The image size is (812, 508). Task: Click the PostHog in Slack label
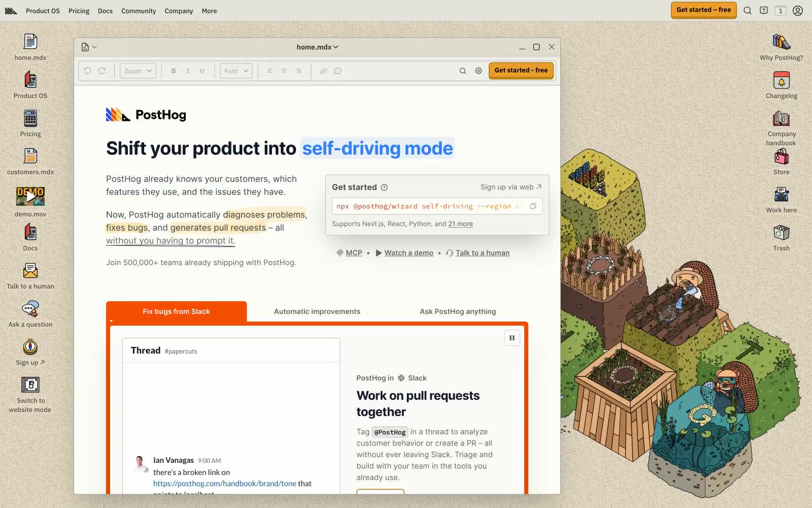(x=391, y=378)
